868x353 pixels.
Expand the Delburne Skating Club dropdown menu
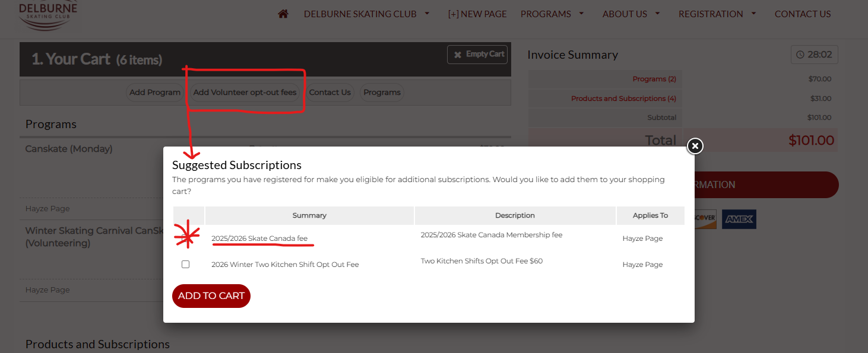pos(366,14)
